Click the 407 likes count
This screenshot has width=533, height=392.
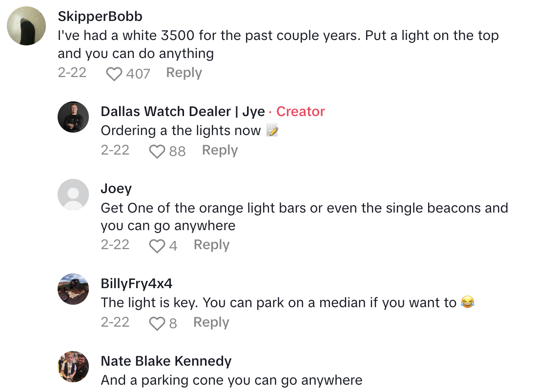(138, 74)
